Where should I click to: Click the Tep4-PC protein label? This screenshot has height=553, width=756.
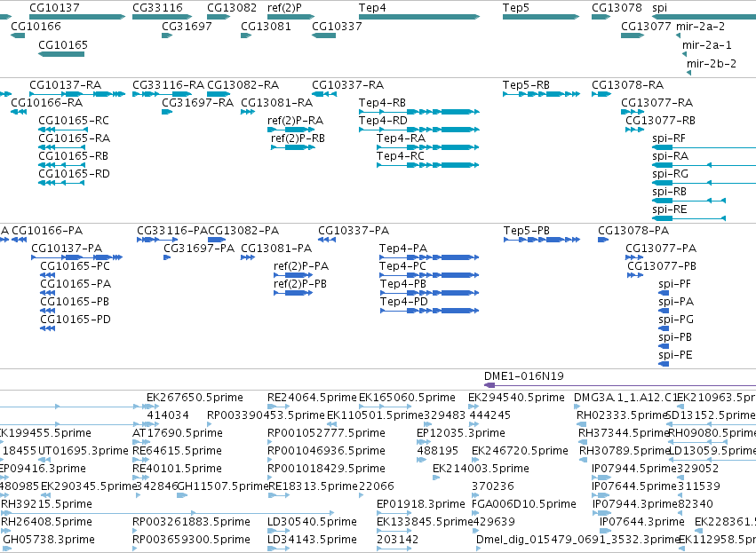pyautogui.click(x=402, y=266)
